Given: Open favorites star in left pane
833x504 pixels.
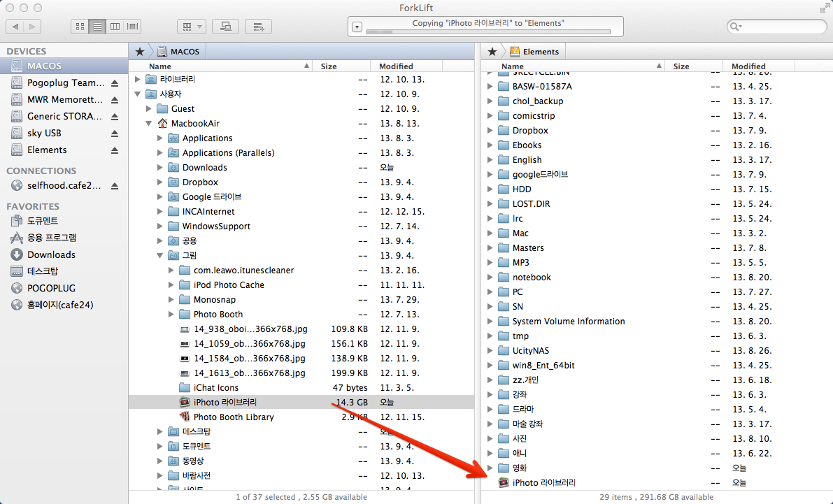Looking at the screenshot, I should coord(140,51).
